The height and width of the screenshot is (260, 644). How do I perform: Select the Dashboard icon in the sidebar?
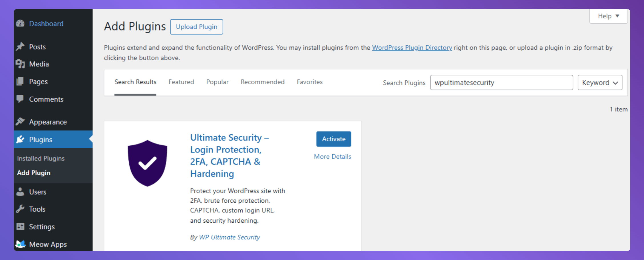coord(20,23)
